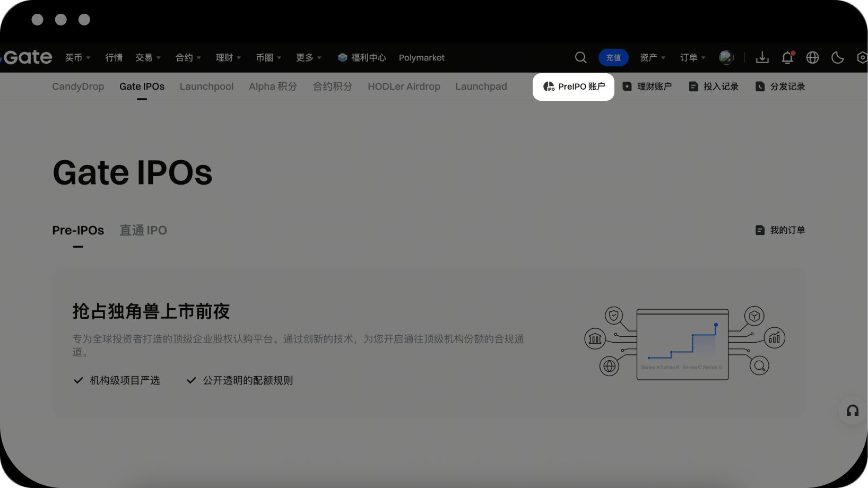Switch to the HODLer Airdrop tab
Screen dimensions: 868x488
pyautogui.click(x=404, y=86)
